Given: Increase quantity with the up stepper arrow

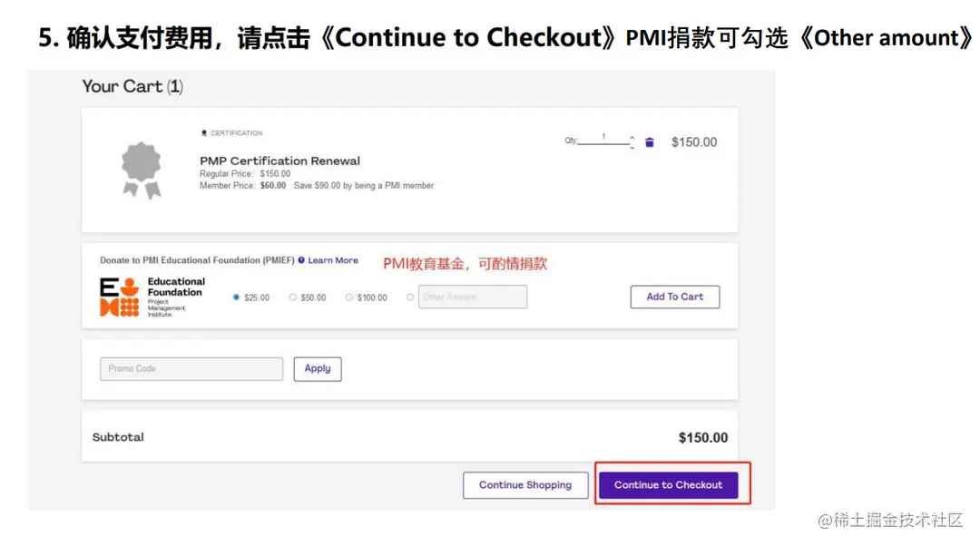Looking at the screenshot, I should pos(632,138).
